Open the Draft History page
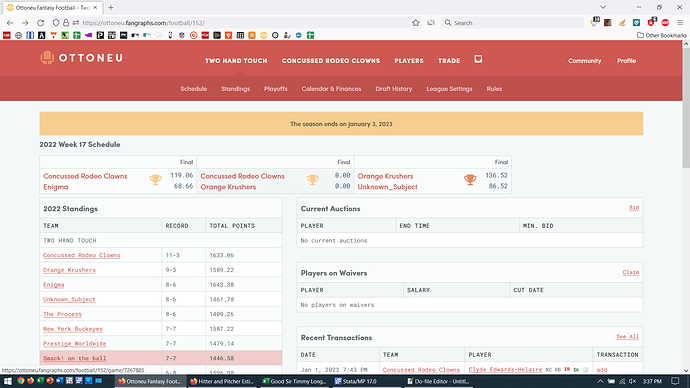This screenshot has height=388, width=690. (x=394, y=88)
